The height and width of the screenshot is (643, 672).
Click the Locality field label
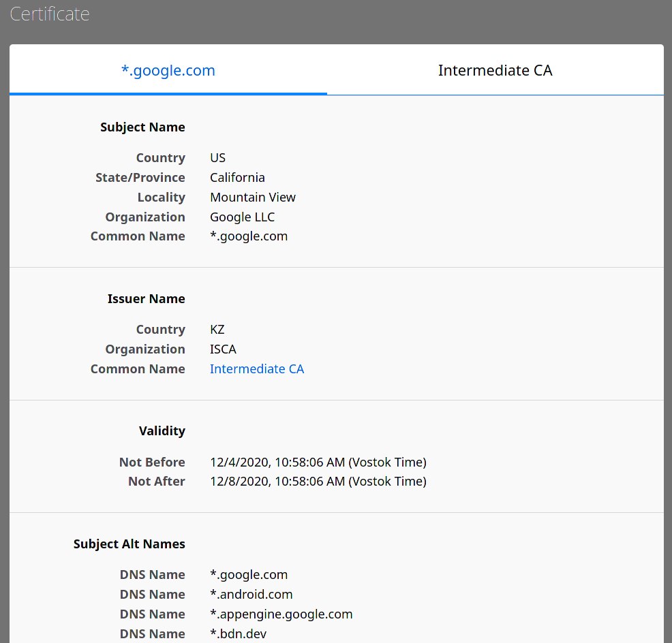[x=161, y=197]
